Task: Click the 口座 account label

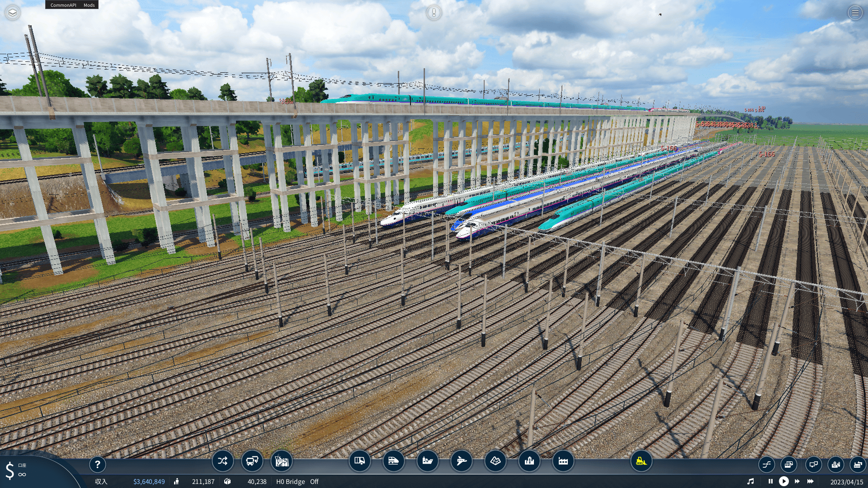Action: click(22, 465)
